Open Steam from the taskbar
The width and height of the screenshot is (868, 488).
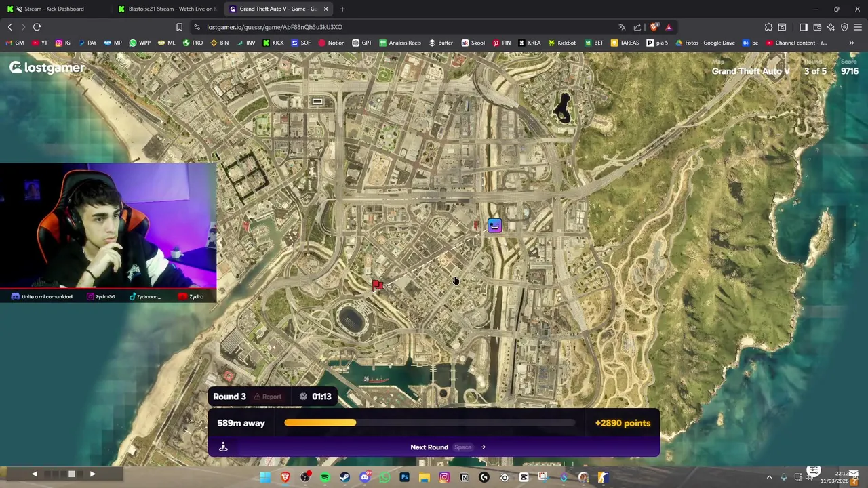344,478
